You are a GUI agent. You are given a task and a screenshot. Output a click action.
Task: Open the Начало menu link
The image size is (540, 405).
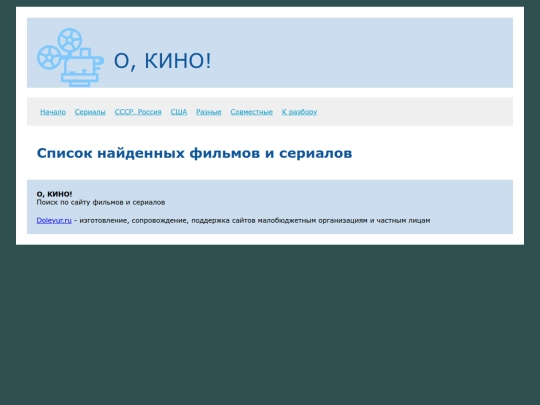tap(53, 112)
